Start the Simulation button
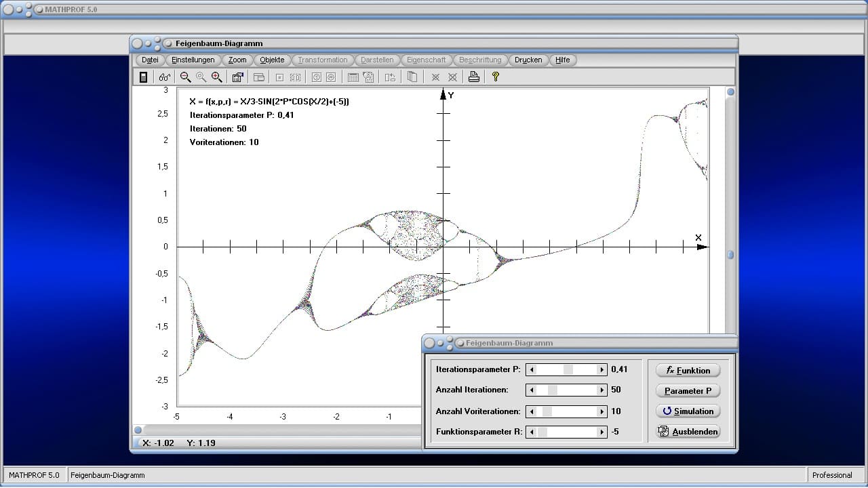The height and width of the screenshot is (488, 868). point(688,411)
